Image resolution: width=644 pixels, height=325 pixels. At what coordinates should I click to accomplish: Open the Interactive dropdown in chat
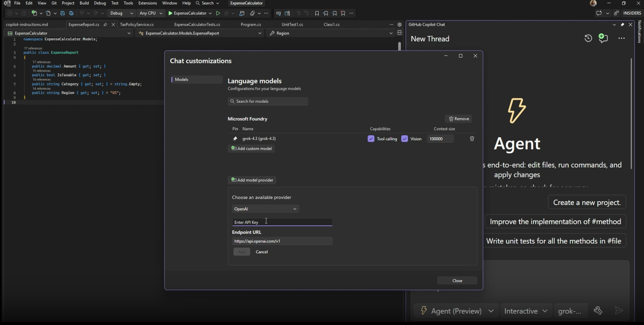(526, 311)
